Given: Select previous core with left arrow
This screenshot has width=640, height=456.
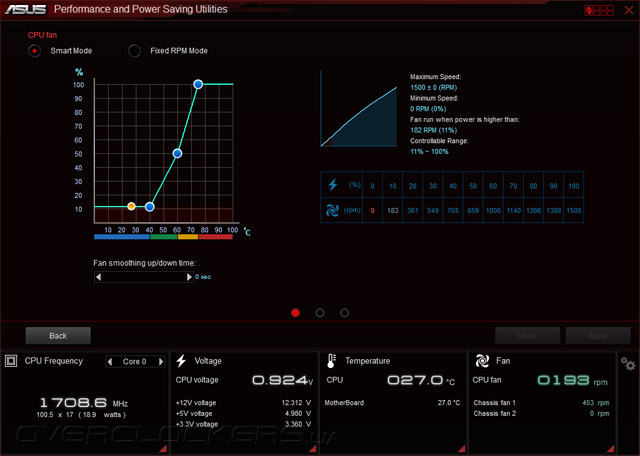Looking at the screenshot, I should coord(109,361).
